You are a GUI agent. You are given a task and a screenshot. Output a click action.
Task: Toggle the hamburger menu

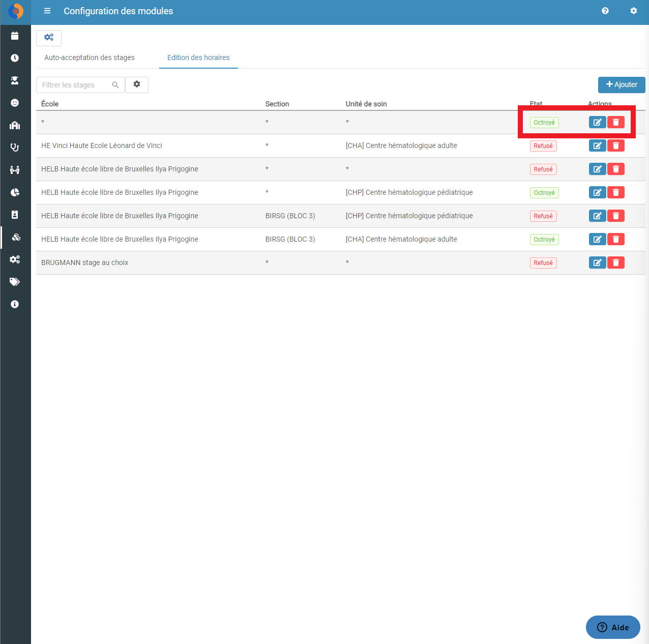click(47, 11)
